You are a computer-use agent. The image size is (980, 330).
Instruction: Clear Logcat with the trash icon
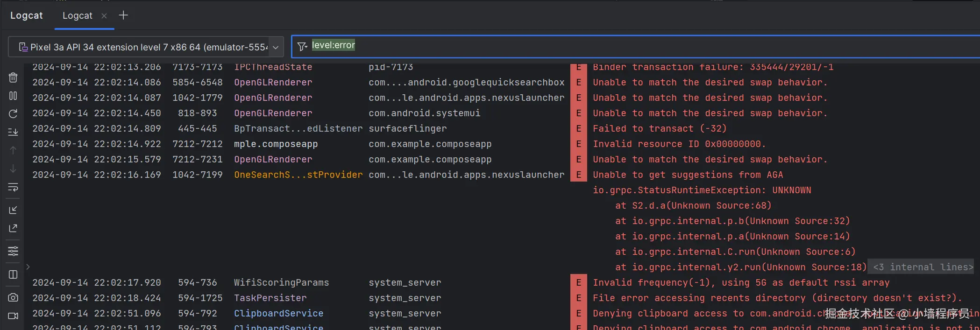point(13,77)
